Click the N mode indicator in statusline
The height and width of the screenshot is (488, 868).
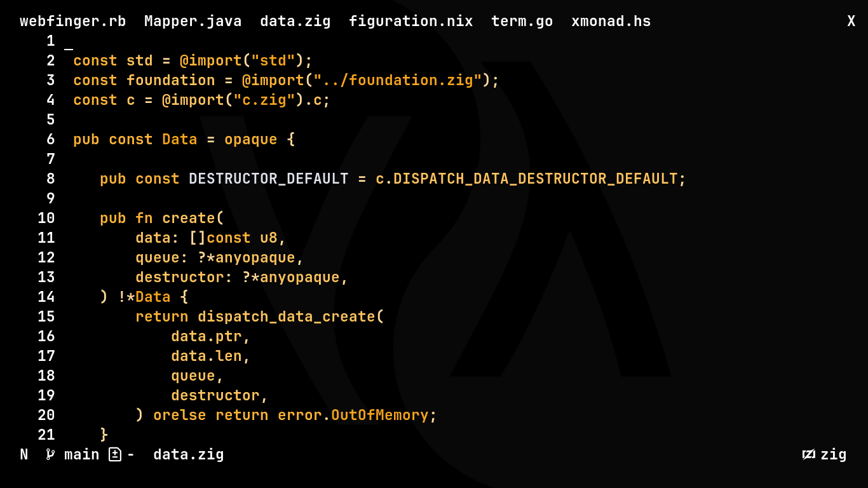point(24,454)
